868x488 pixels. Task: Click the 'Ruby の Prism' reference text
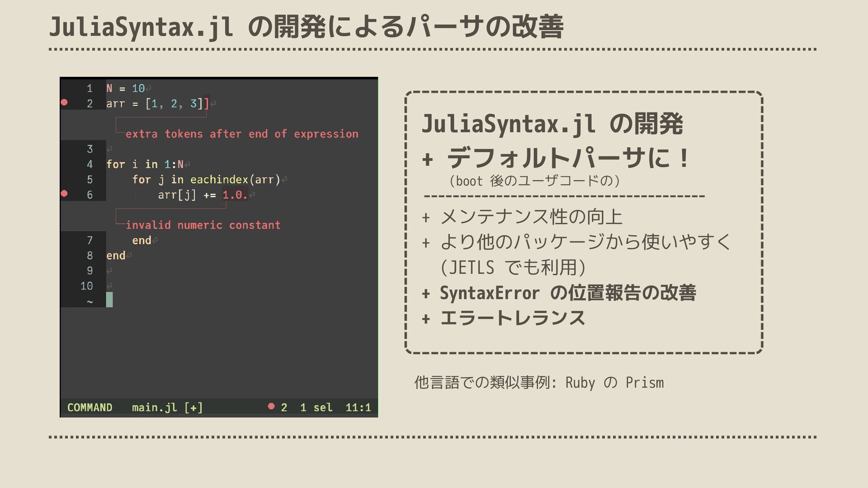point(614,383)
